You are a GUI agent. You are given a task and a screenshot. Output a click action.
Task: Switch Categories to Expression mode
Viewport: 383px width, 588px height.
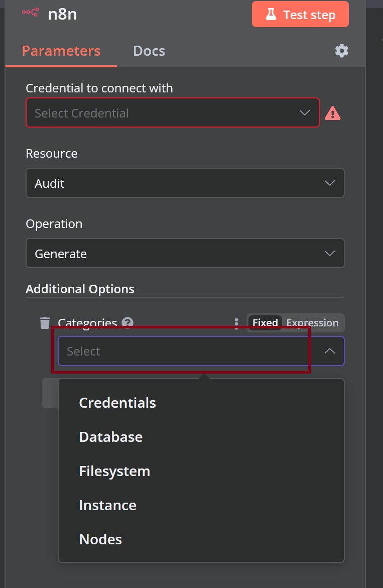tap(312, 322)
